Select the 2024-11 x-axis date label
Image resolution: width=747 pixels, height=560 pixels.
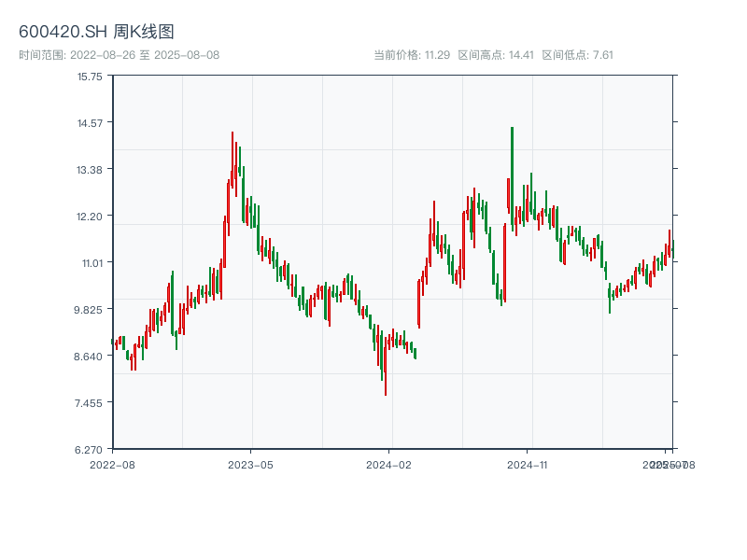tap(528, 464)
